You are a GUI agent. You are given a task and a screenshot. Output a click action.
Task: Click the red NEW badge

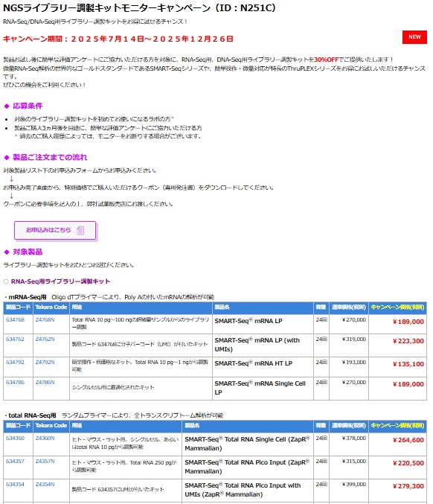coord(414,37)
